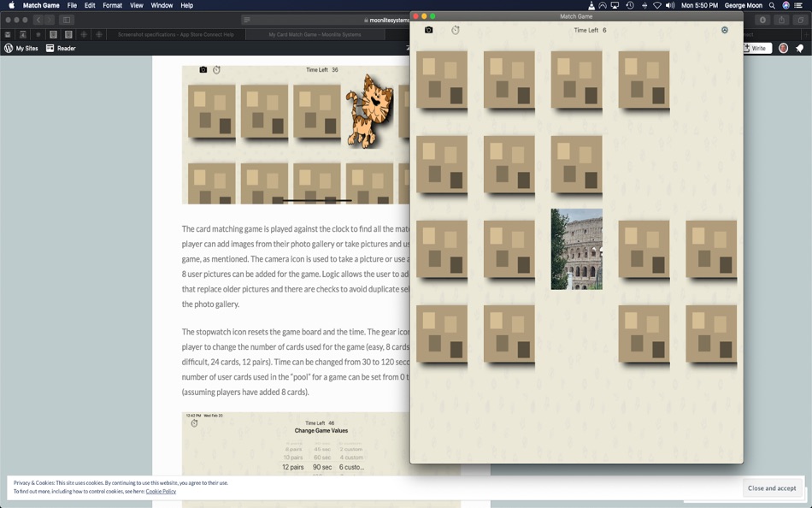Screen dimensions: 812x508
Task: Toggle sound via the volume menu bar icon
Action: coord(668,5)
